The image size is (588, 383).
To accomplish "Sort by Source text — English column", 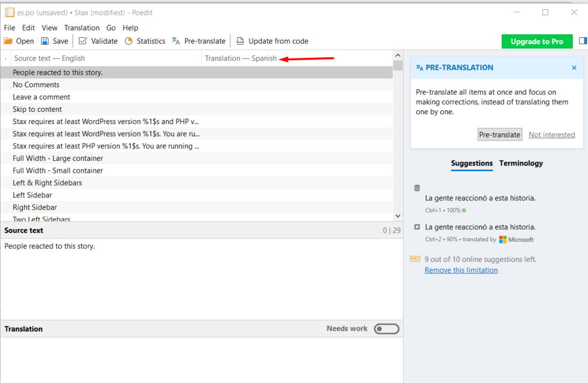I will (106, 58).
